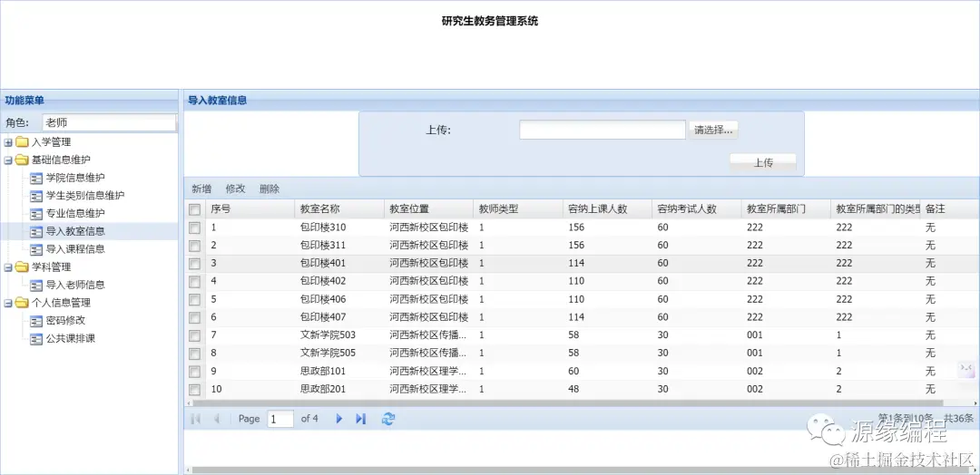This screenshot has height=475, width=980.
Task: Sort by the 备注 column header
Action: [x=949, y=209]
